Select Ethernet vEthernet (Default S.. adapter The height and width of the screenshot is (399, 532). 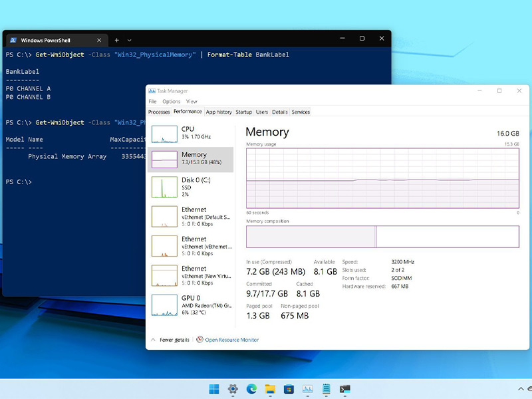pos(191,217)
